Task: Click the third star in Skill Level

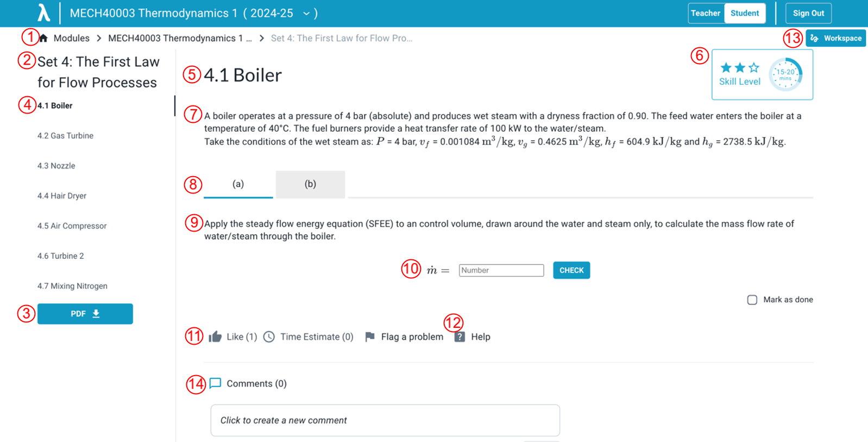Action: coord(754,67)
